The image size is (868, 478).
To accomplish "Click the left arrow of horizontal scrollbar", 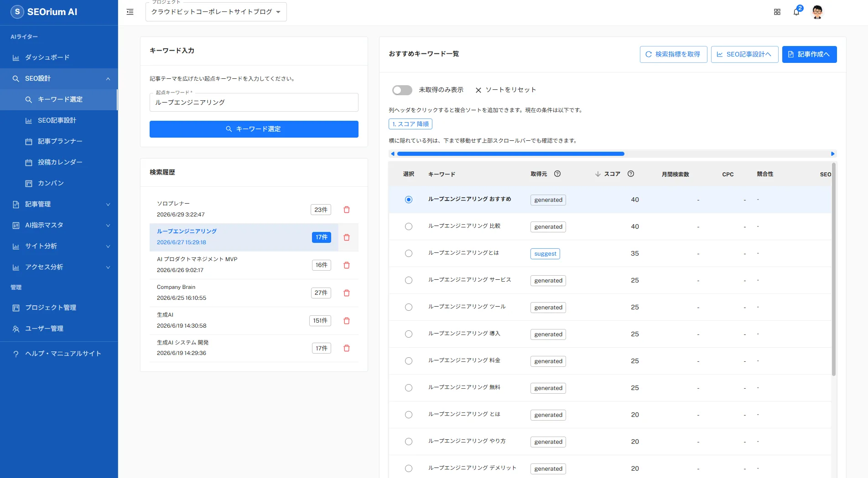I will [393, 154].
